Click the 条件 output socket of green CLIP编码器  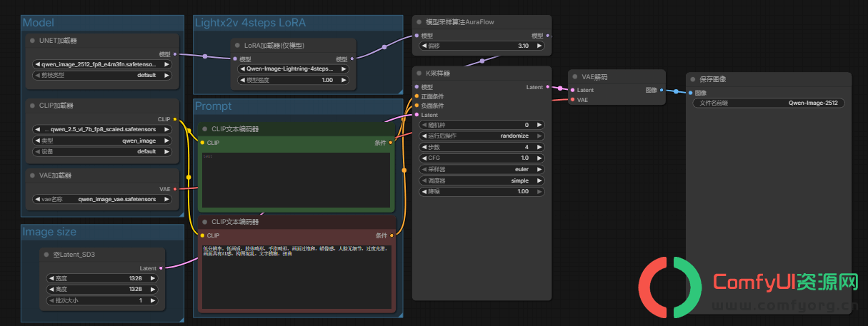coord(390,143)
